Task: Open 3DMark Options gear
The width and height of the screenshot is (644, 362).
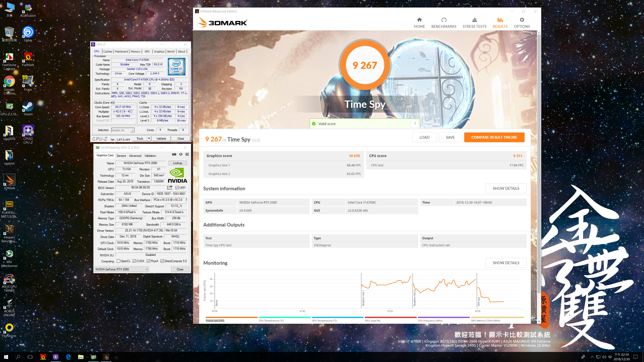Action: click(x=522, y=20)
